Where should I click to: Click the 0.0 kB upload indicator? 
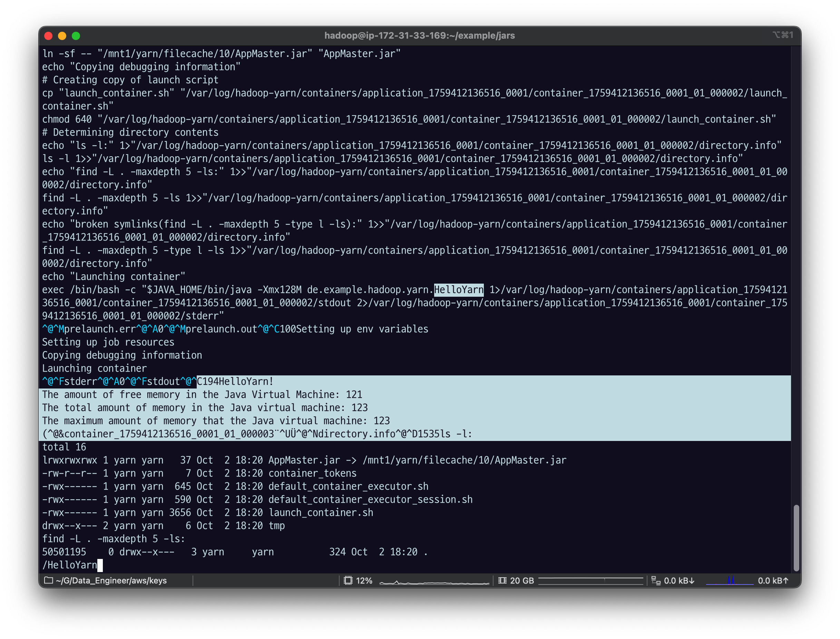coord(773,580)
